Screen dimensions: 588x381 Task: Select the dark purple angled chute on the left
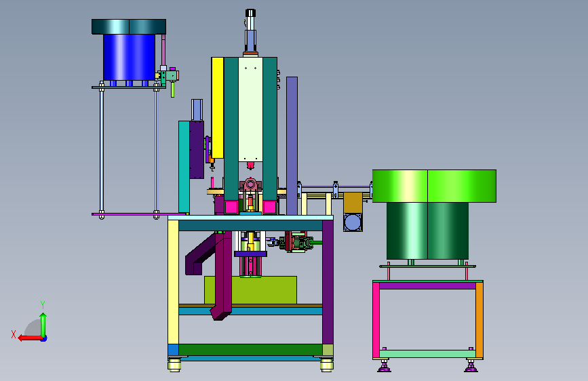click(x=200, y=255)
